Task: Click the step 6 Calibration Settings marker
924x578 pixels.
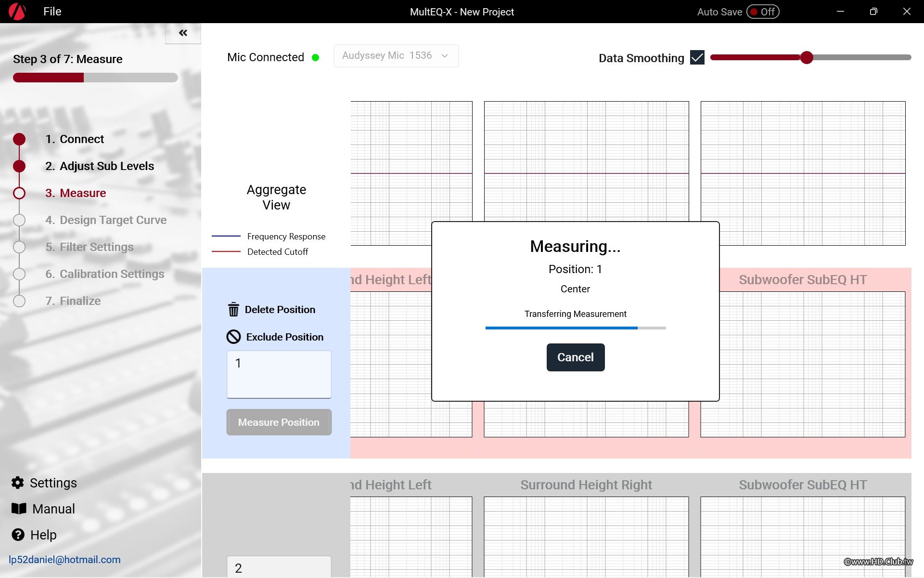Action: pos(19,274)
